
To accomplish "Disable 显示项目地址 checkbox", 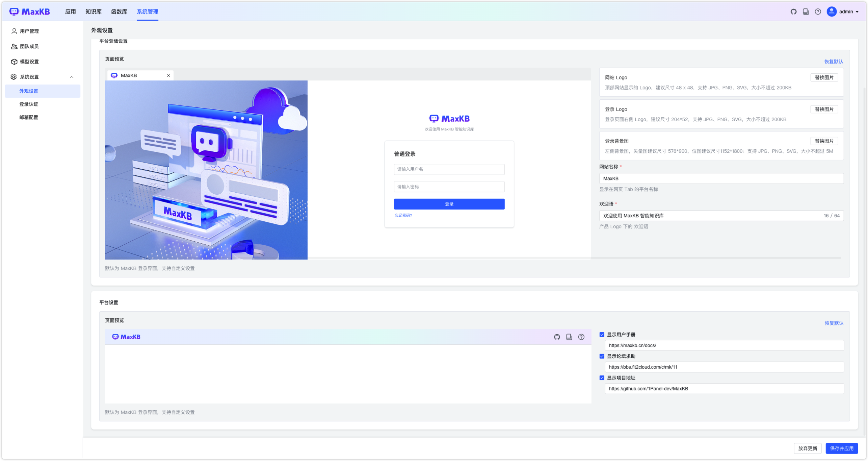I will click(602, 378).
